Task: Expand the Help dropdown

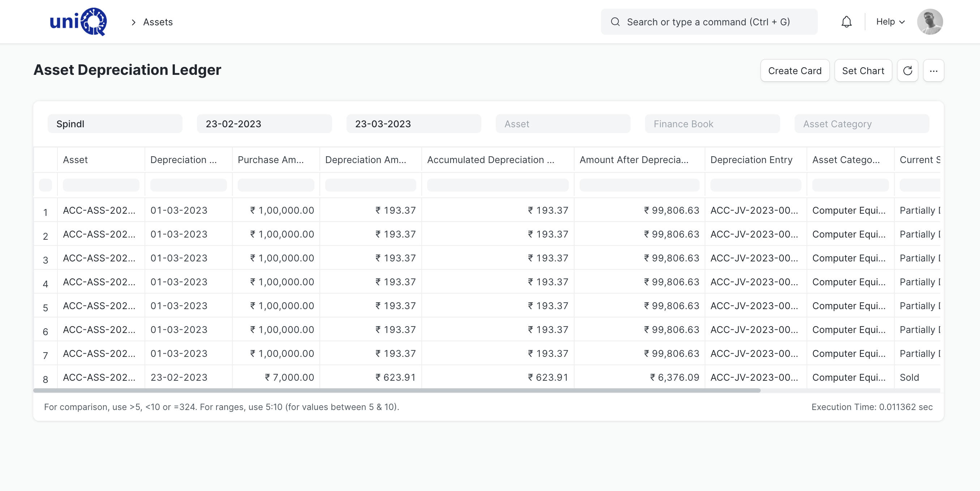Action: point(890,22)
